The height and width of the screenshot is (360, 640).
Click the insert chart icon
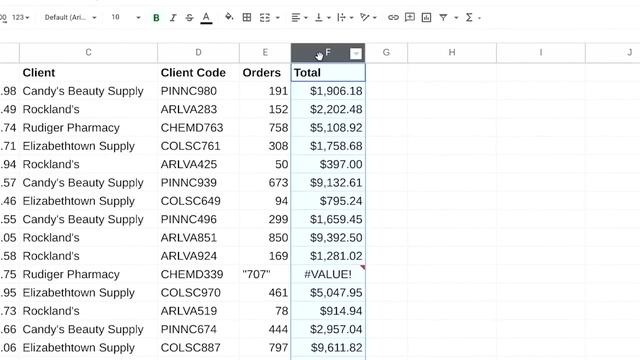point(427,18)
